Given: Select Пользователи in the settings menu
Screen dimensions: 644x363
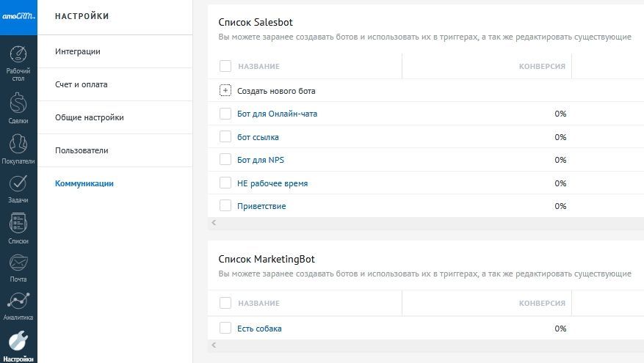Looking at the screenshot, I should pos(82,150).
